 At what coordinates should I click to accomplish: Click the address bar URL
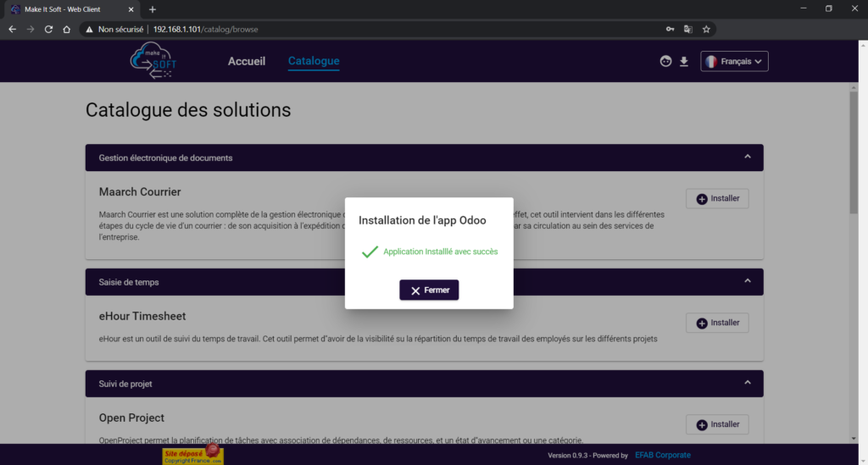point(205,30)
